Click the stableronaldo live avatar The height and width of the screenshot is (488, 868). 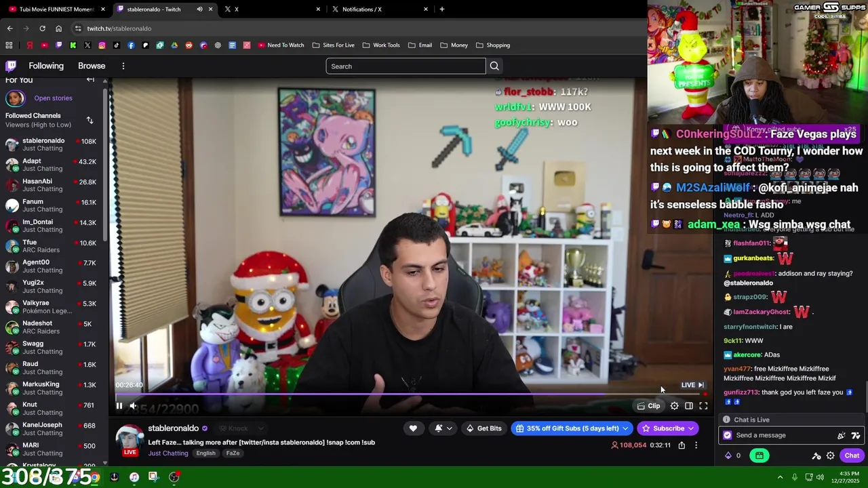pos(130,439)
